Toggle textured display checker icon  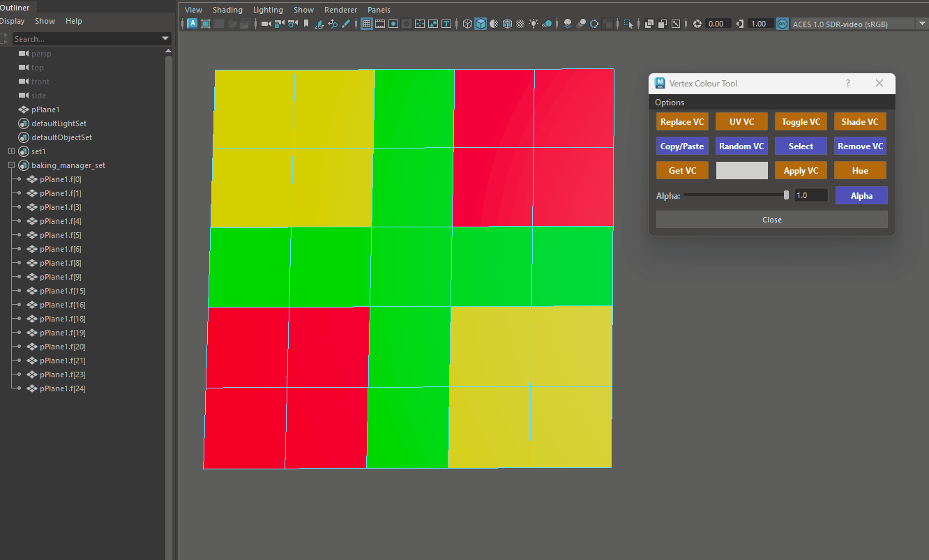point(520,24)
